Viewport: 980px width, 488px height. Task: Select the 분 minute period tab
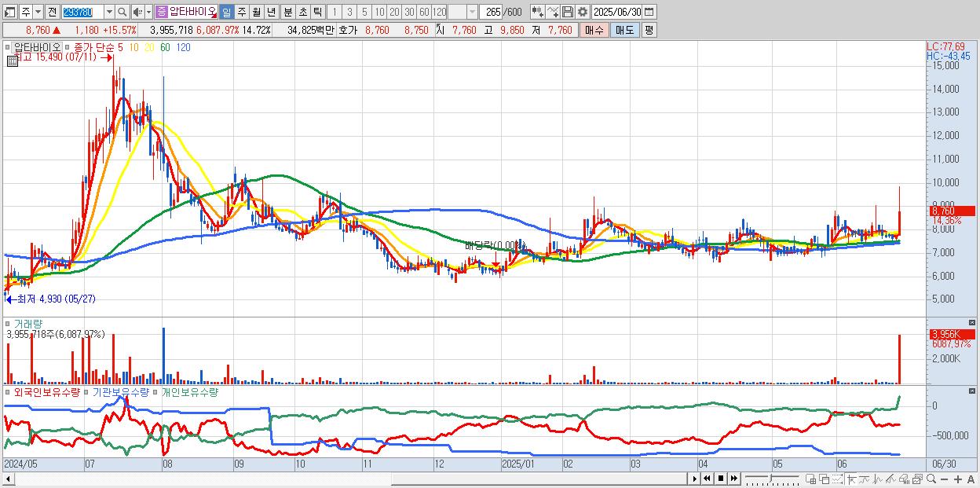(x=287, y=12)
